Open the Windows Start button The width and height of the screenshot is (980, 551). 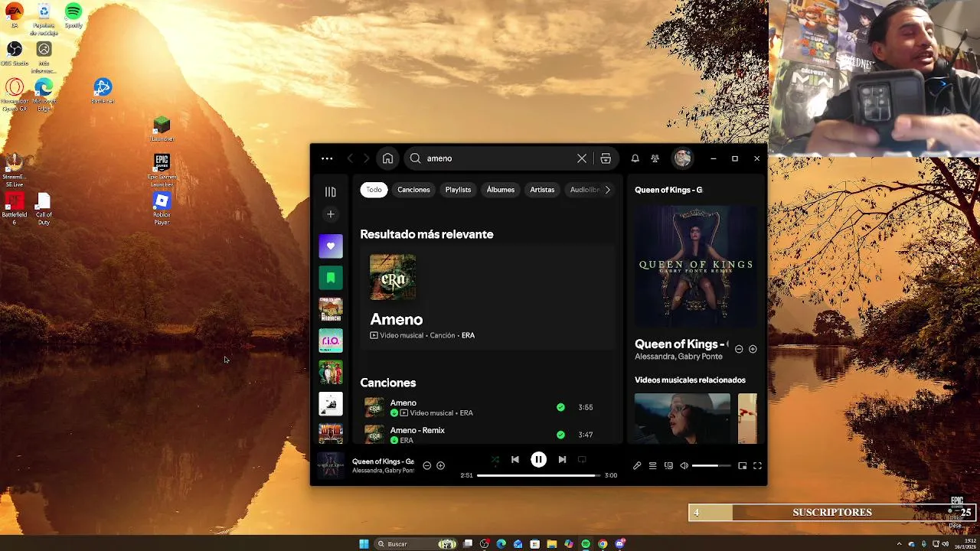(x=364, y=544)
